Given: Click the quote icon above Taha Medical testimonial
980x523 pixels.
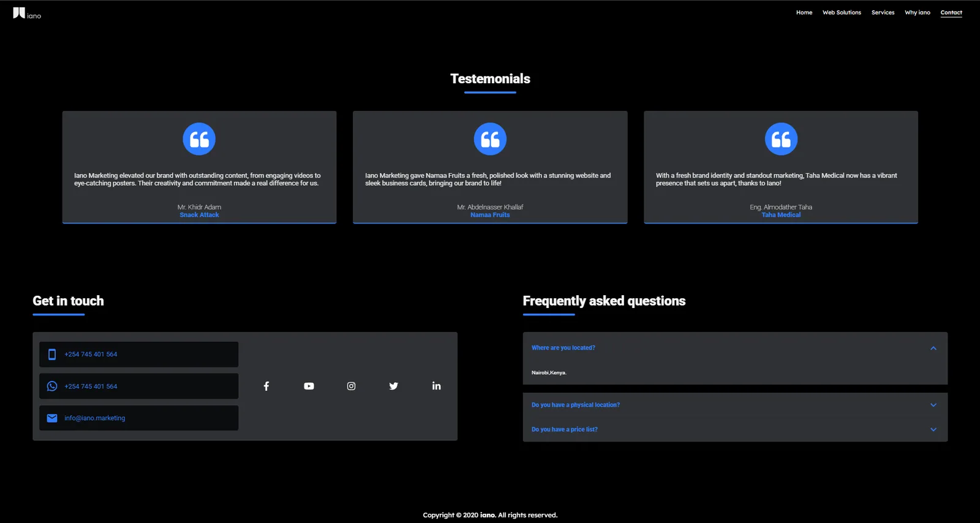Looking at the screenshot, I should (x=781, y=139).
